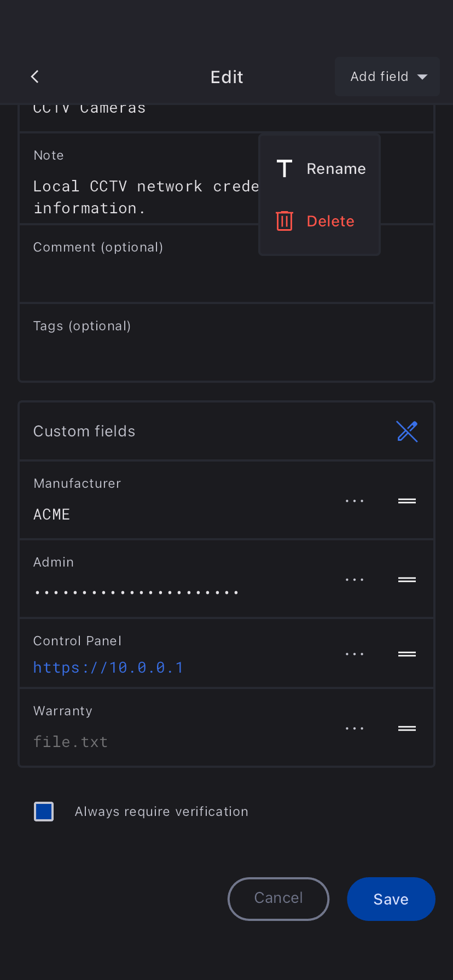This screenshot has width=453, height=980.
Task: Toggle the Always require verification checkbox
Action: [x=44, y=812]
